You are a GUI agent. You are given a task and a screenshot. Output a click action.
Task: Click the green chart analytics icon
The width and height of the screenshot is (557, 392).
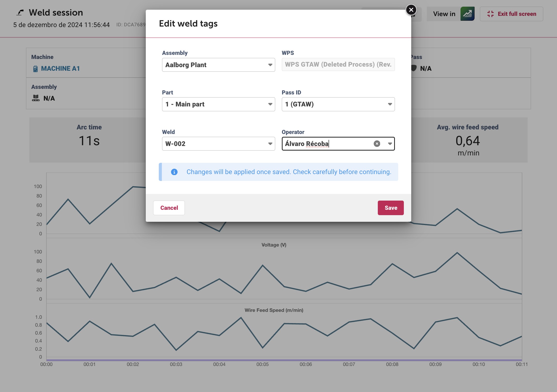pos(467,14)
